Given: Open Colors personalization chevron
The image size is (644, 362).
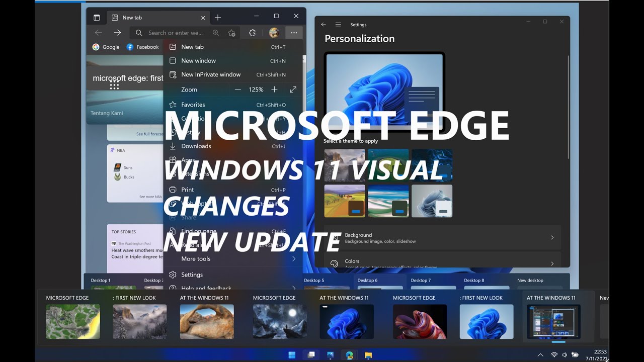Looking at the screenshot, I should click(552, 263).
